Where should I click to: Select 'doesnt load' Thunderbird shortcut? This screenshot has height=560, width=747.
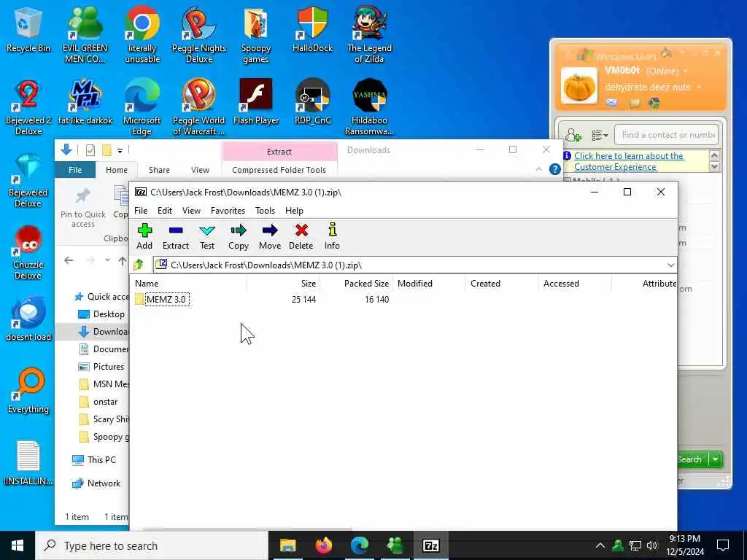coord(28,319)
